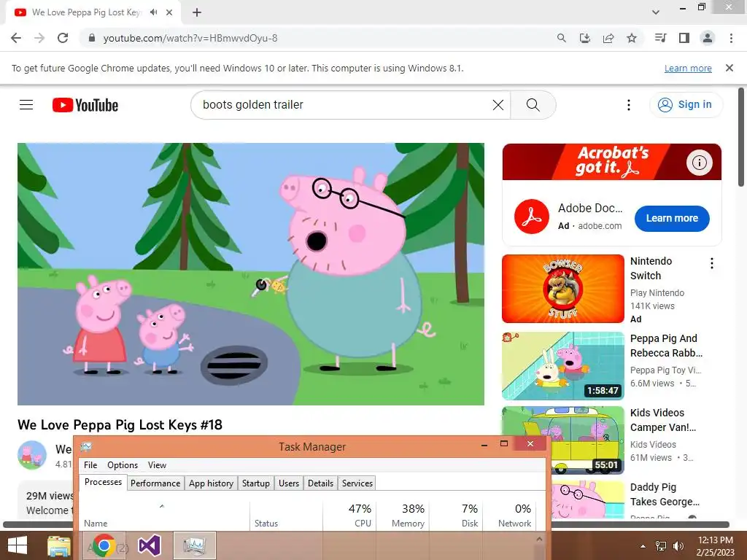
Task: Close the Peppa Pig tab
Action: coord(169,12)
